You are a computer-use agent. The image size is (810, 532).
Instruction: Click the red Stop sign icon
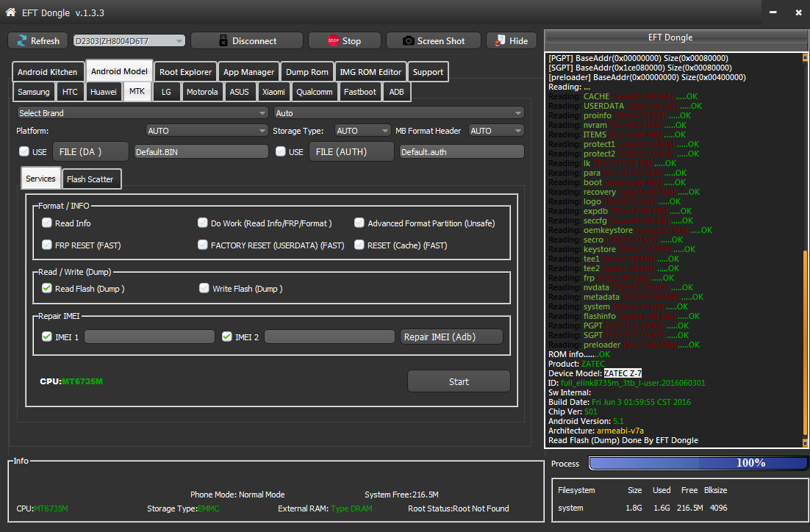pyautogui.click(x=333, y=40)
